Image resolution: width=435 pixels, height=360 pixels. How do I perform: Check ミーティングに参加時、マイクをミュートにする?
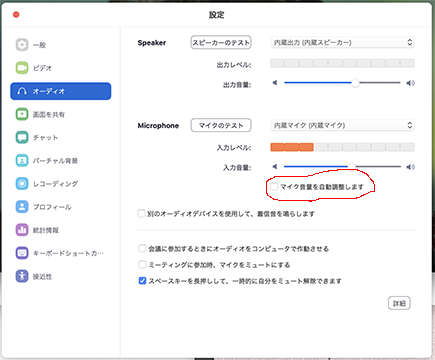coord(142,265)
